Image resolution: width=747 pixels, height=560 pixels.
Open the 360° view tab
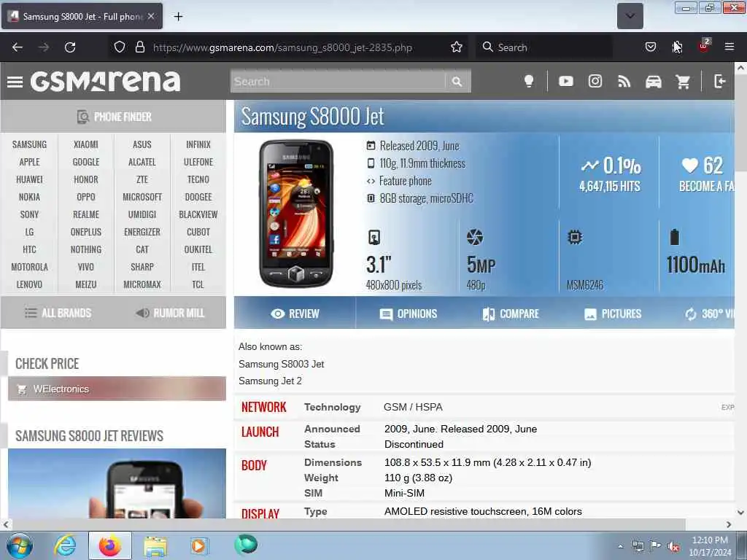(x=710, y=314)
